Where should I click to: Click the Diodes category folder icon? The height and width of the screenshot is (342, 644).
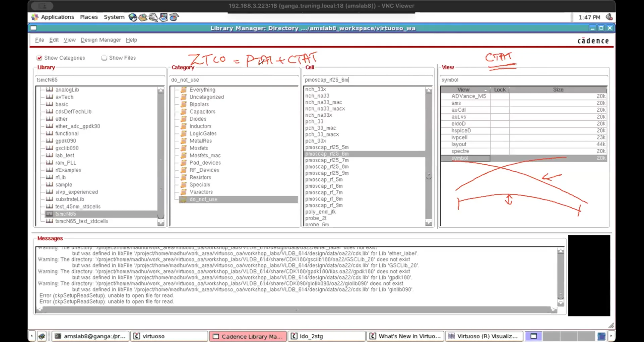(183, 119)
